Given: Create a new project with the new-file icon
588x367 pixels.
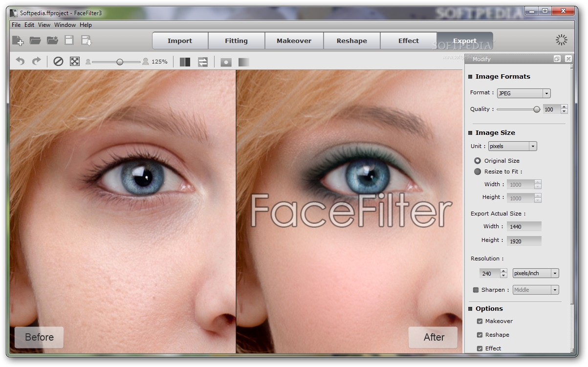Looking at the screenshot, I should (x=18, y=41).
